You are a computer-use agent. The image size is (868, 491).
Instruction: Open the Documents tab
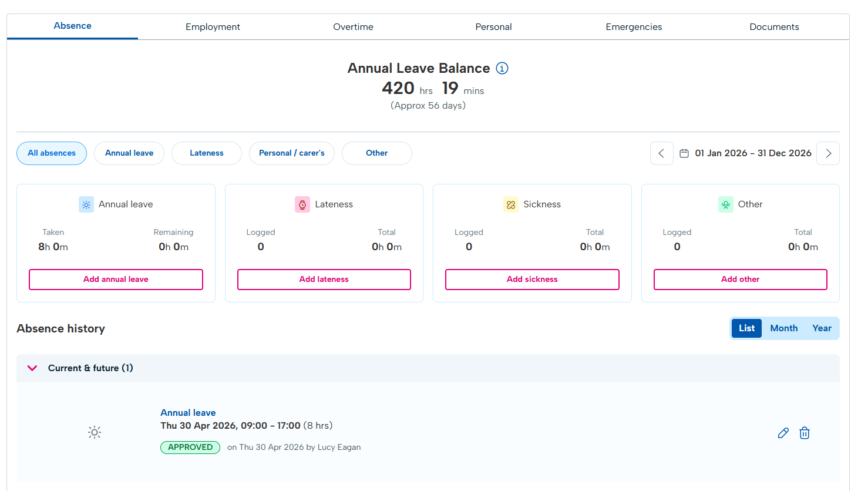coord(774,27)
